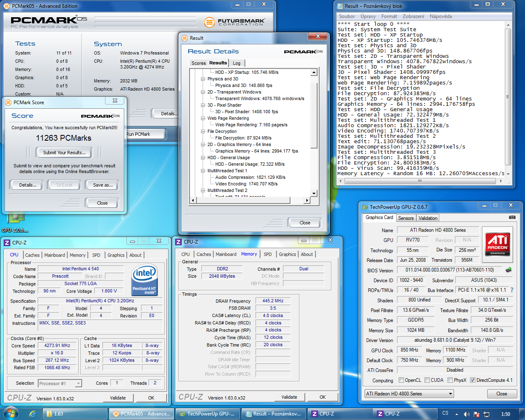525x420 pixels.
Task: Collapse the Physics and 3D tree node
Action: (x=203, y=79)
